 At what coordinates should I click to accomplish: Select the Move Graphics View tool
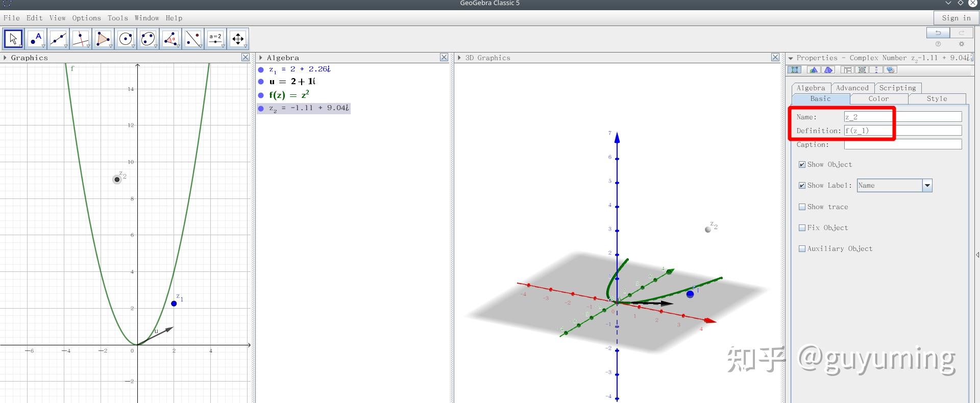[x=238, y=39]
